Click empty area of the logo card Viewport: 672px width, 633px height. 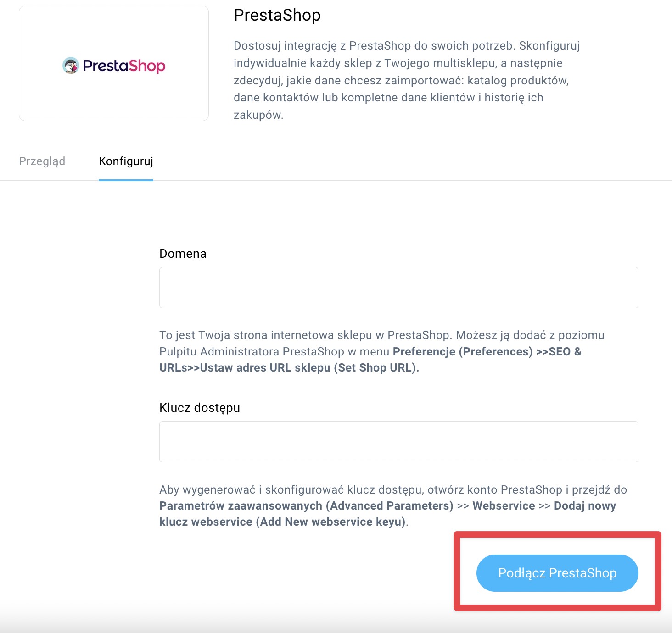coord(114,101)
